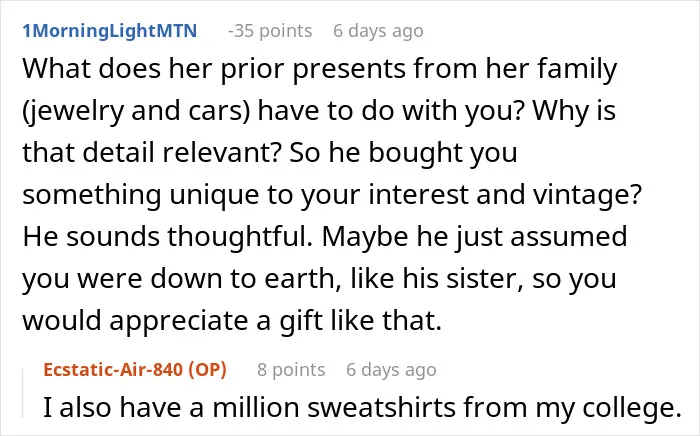Collapse the reply thread via vertical line
Screen dimensions: 700x436
[23, 393]
